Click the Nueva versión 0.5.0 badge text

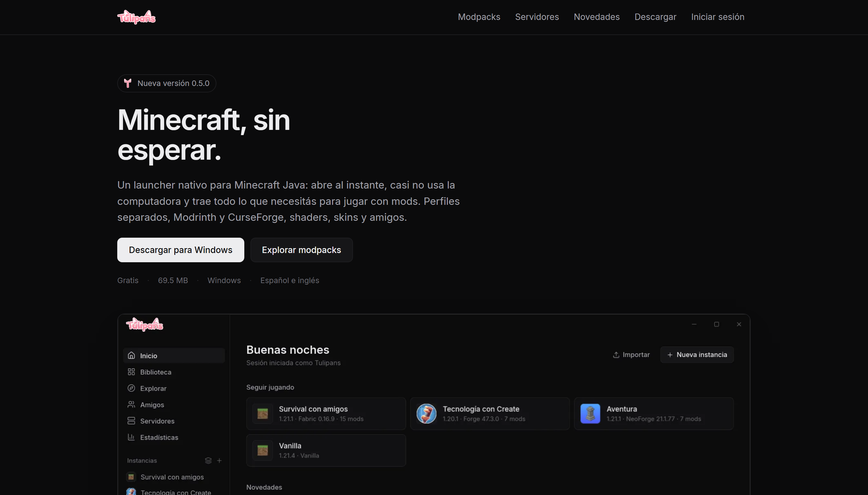174,83
